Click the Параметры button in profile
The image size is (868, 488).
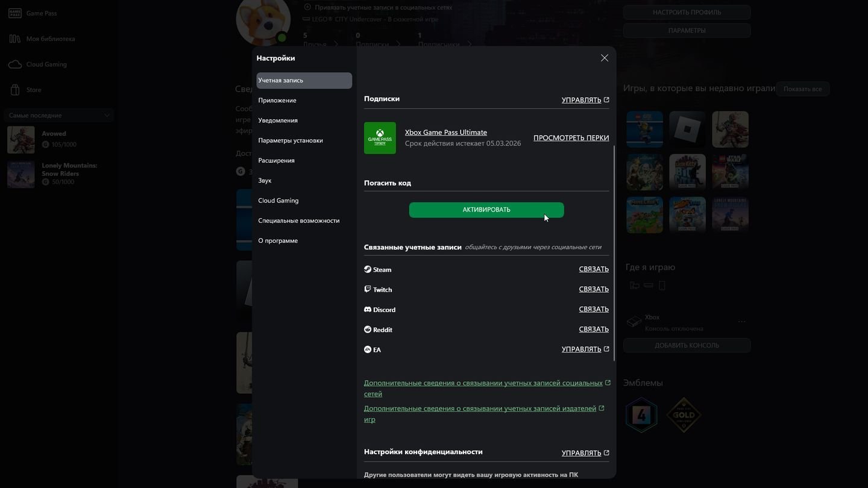(x=687, y=30)
